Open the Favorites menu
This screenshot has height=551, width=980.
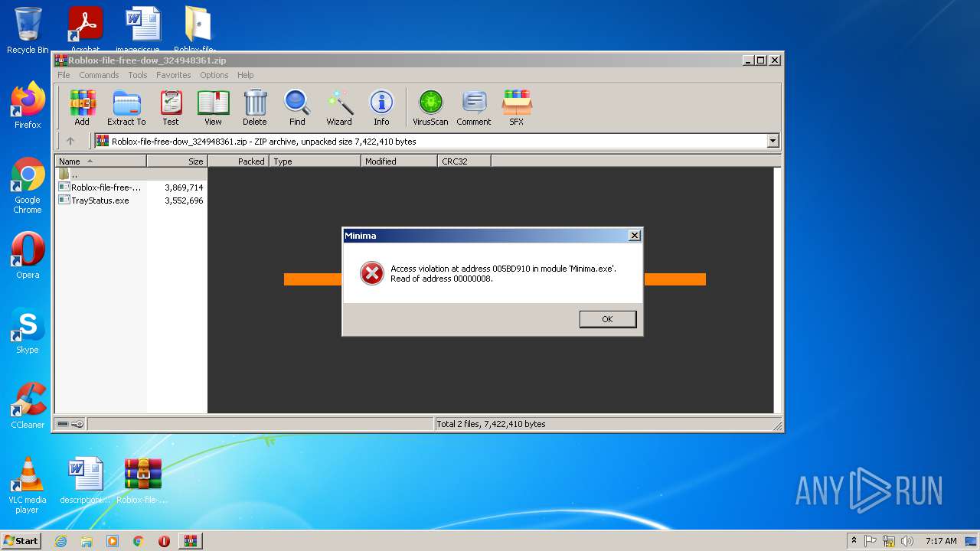[x=174, y=75]
